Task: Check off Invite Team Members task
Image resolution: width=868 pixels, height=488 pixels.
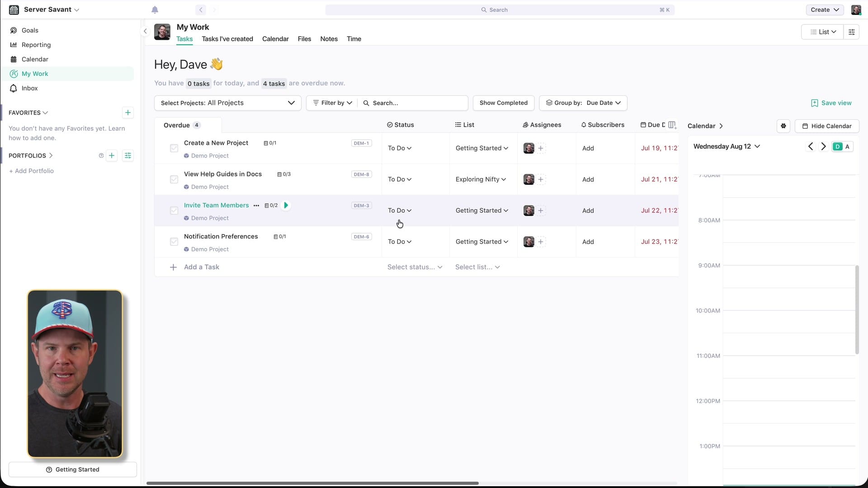Action: [174, 211]
